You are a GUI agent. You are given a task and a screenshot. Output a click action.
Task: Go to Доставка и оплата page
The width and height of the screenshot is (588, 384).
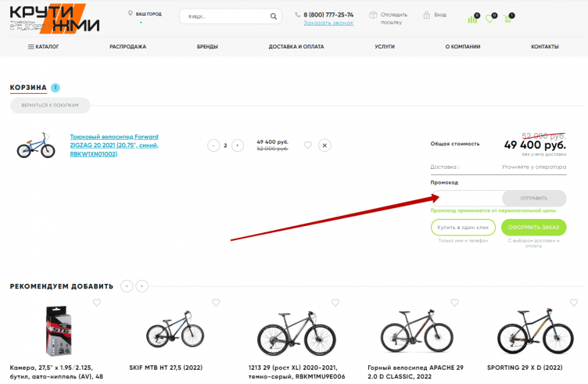coord(296,47)
